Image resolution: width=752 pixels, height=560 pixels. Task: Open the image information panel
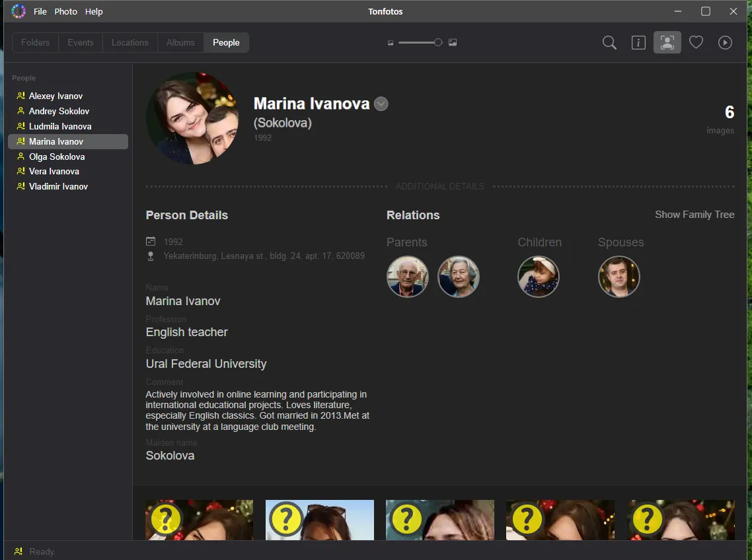point(638,42)
